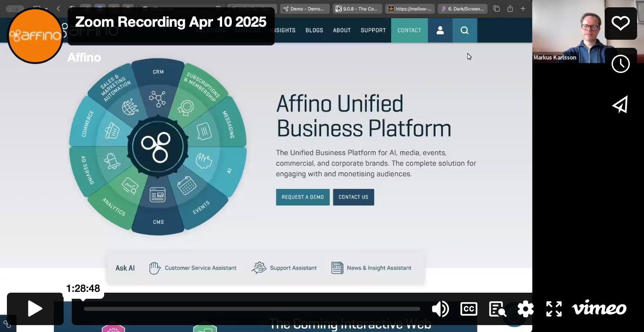The image size is (644, 332).
Task: Click the CONTACT nav item
Action: pos(409,30)
